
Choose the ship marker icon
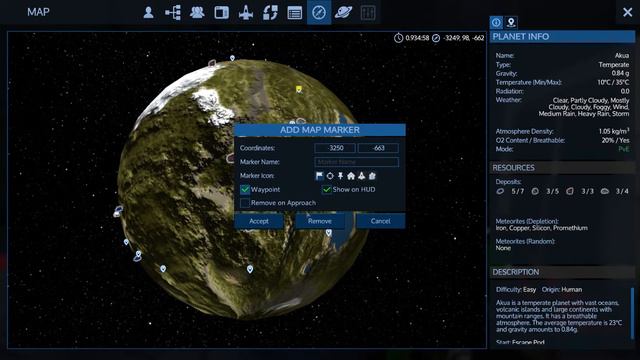click(x=361, y=176)
